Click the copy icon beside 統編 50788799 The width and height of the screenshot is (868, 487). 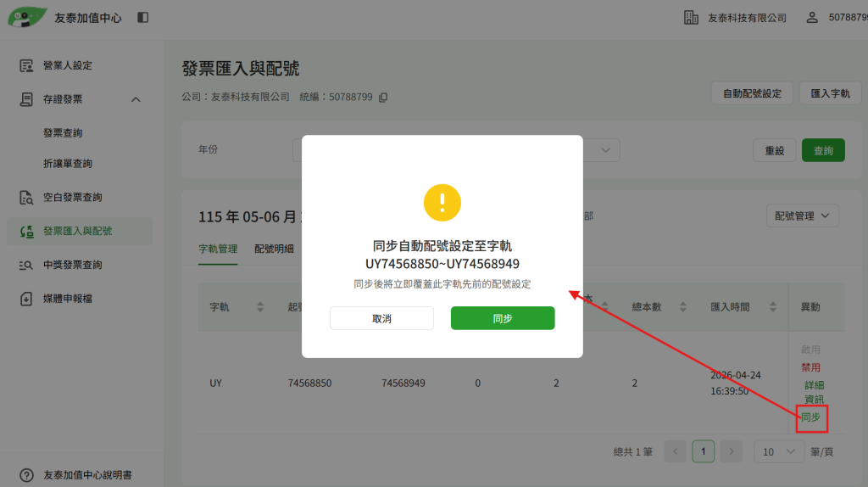tap(383, 98)
